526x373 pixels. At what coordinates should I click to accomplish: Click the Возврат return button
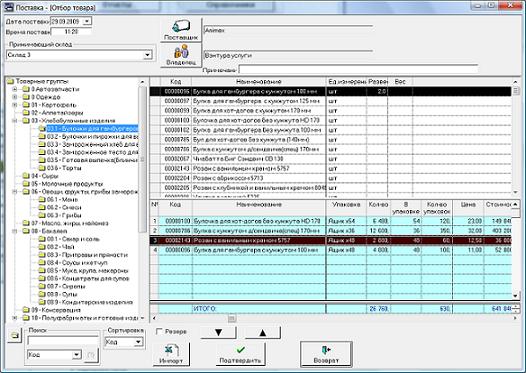point(326,354)
